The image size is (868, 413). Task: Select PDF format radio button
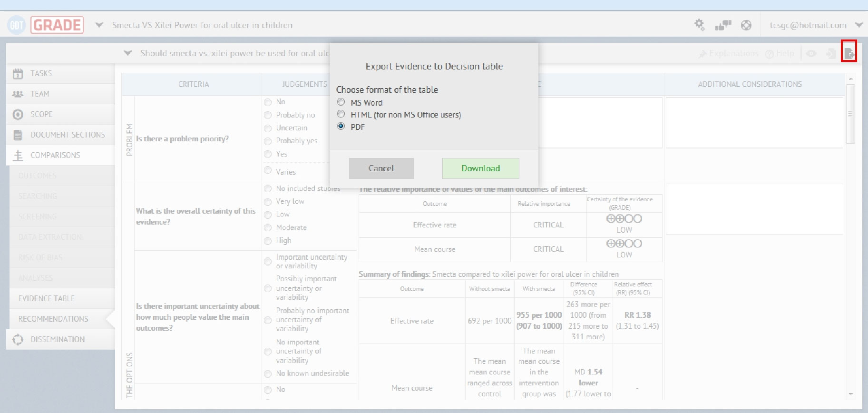click(341, 127)
